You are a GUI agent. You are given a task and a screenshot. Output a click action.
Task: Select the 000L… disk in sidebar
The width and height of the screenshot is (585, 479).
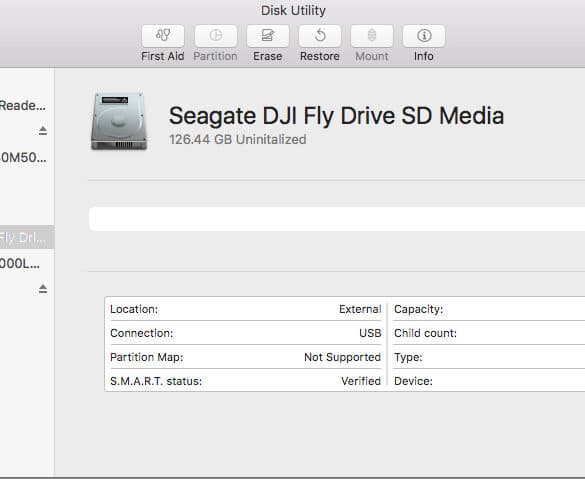[20, 264]
